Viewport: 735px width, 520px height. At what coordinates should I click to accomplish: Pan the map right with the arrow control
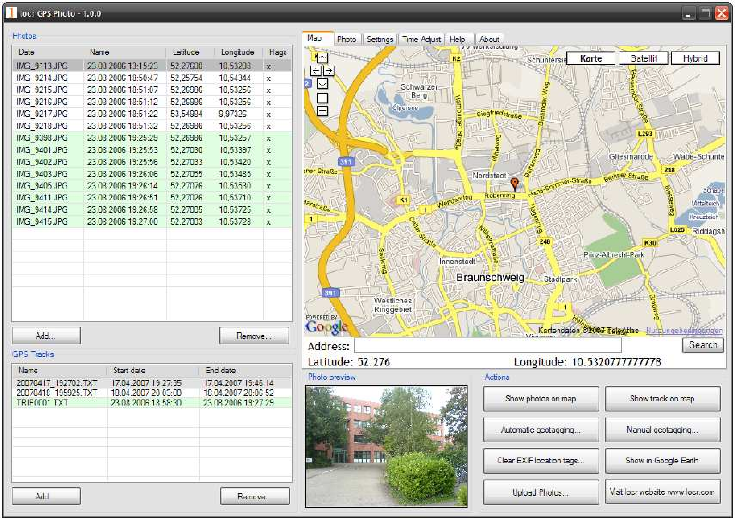click(x=329, y=71)
